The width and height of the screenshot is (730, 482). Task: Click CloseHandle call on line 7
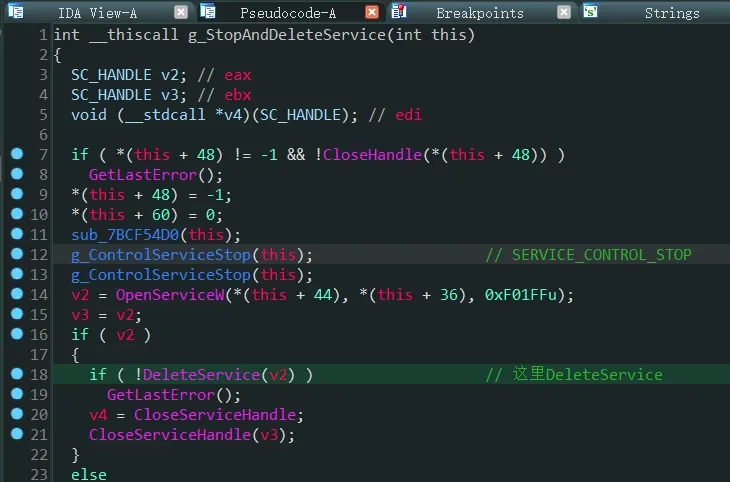point(372,155)
